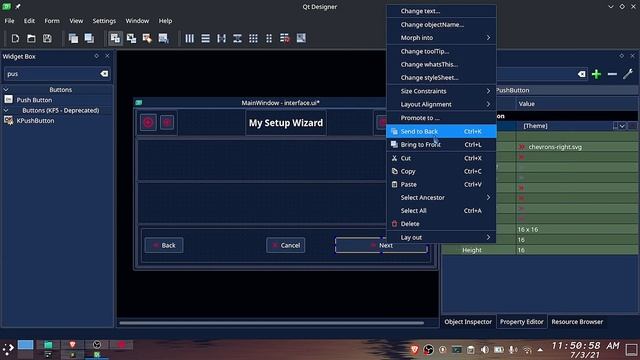Click the Save Form floppy icon
The width and height of the screenshot is (640, 360).
(47, 38)
